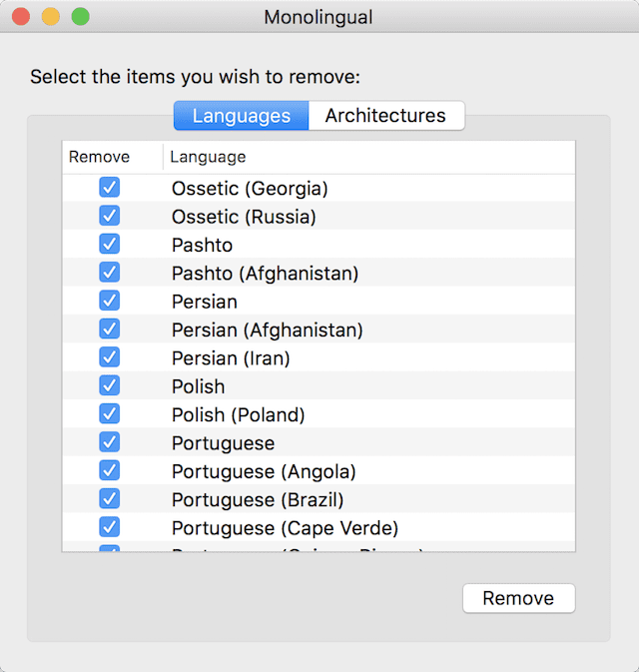
Task: Uncheck Persian (Afghanistan) checkbox
Action: pos(110,330)
